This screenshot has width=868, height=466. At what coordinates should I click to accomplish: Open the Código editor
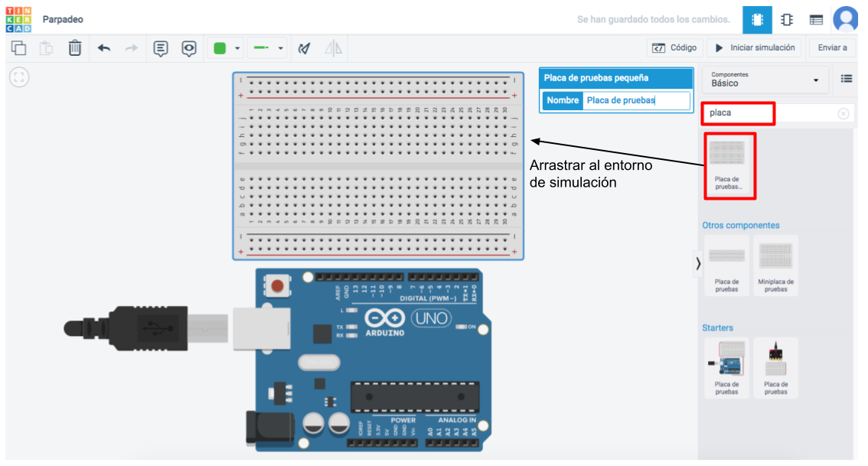[674, 47]
